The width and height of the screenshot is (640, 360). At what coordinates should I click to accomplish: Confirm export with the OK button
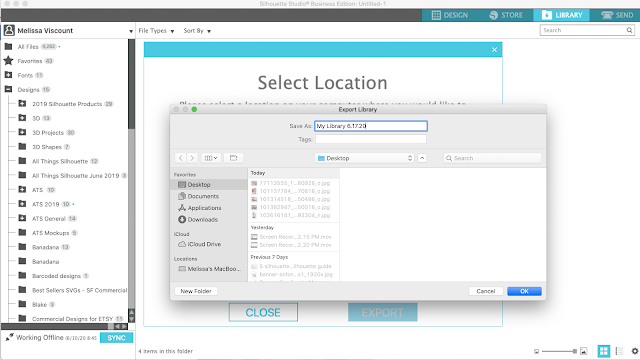coord(524,291)
